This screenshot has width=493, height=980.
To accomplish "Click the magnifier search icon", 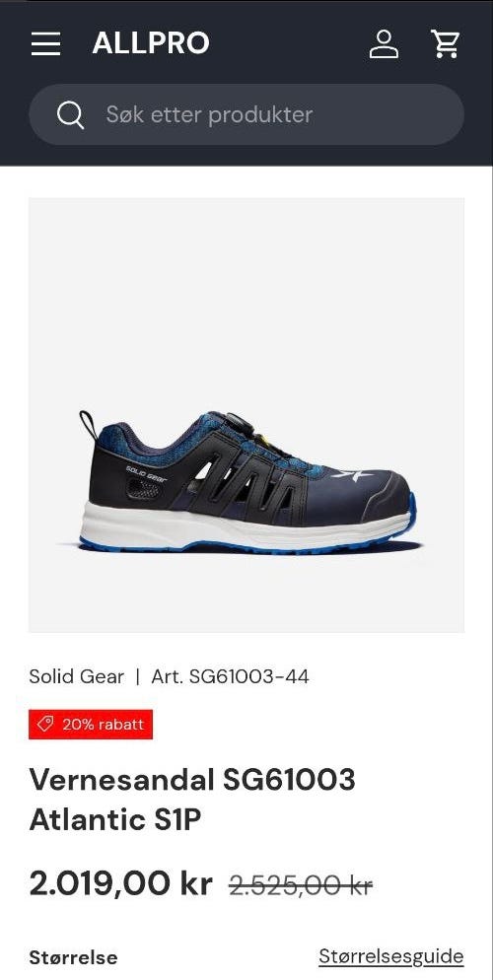I will pos(70,115).
